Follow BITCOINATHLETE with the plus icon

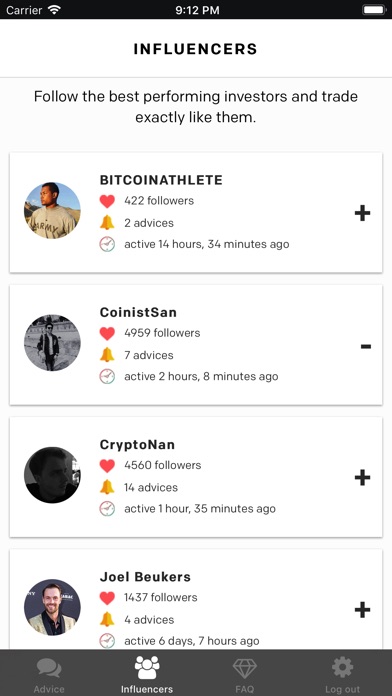[x=362, y=214]
